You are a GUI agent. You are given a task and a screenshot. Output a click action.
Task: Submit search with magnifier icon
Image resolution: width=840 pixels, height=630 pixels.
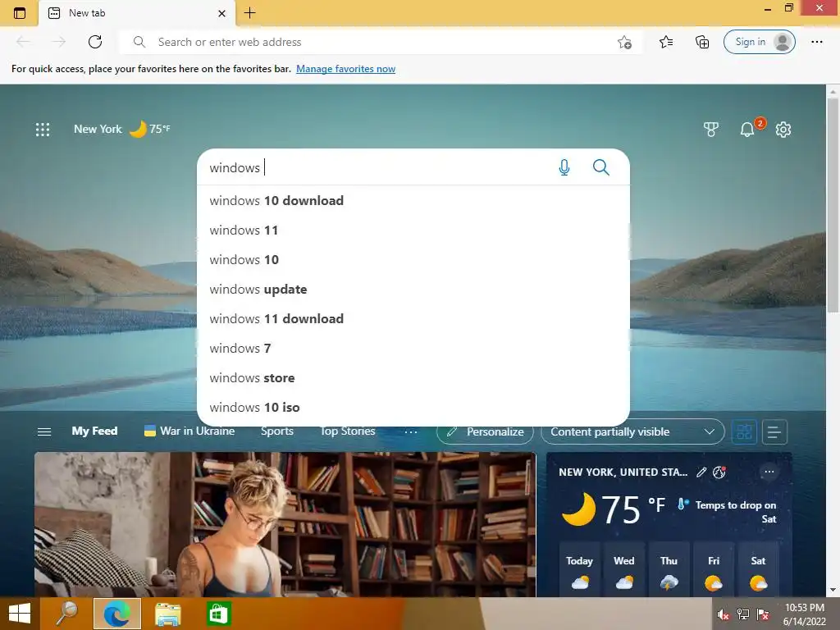[x=601, y=167]
